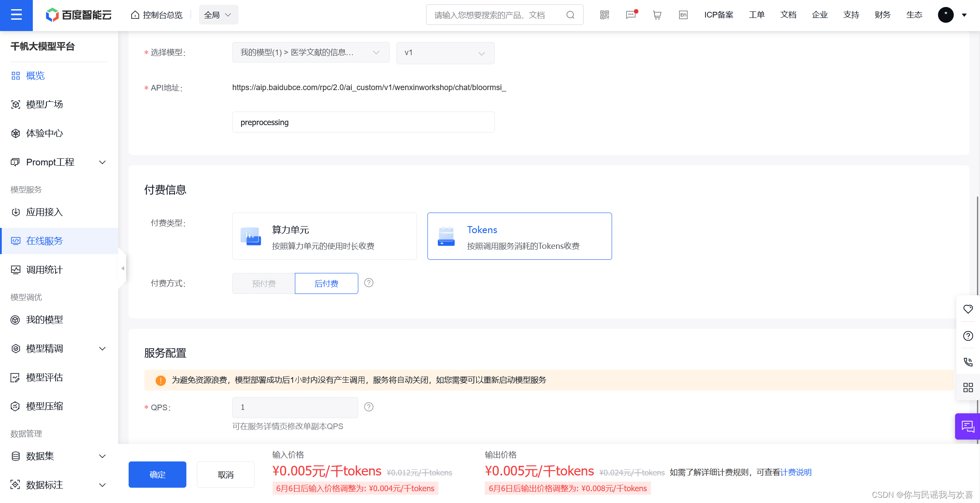Open the 计费说明 link
980x503 pixels.
[x=796, y=472]
